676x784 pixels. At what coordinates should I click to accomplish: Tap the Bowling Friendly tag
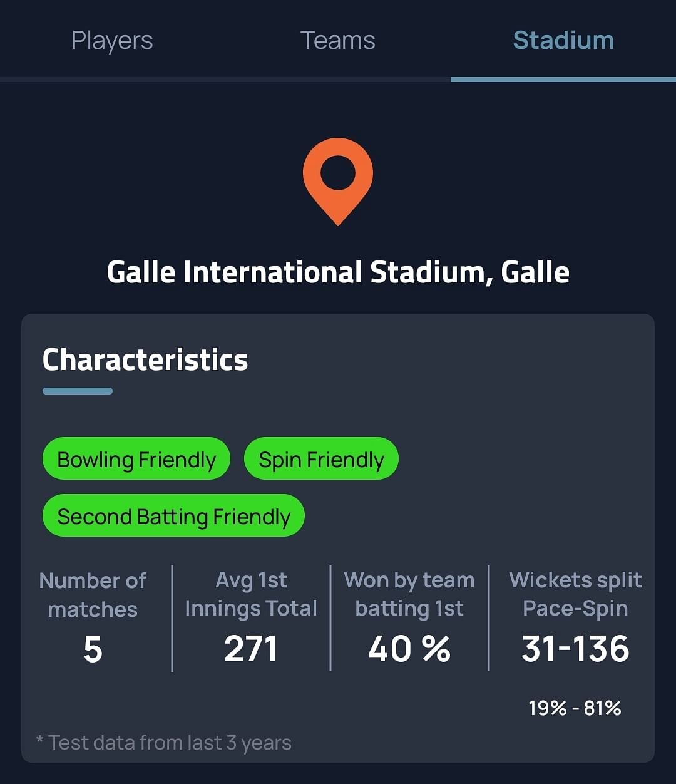136,460
